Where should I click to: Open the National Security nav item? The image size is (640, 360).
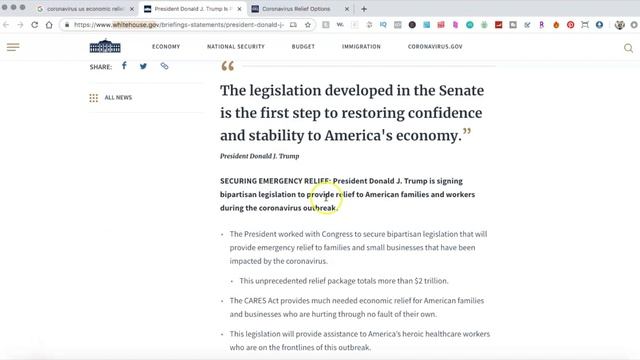tap(236, 47)
